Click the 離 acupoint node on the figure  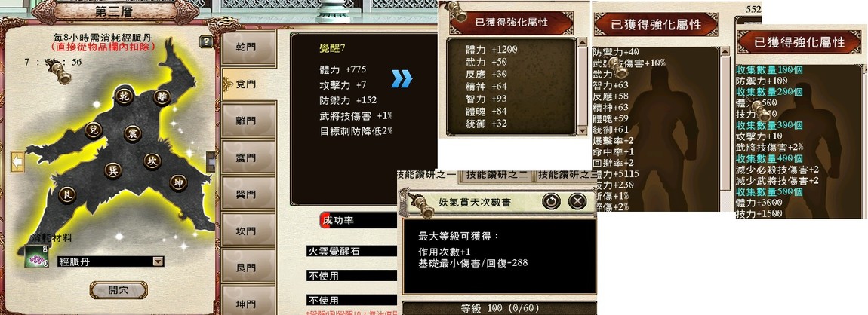[162, 97]
